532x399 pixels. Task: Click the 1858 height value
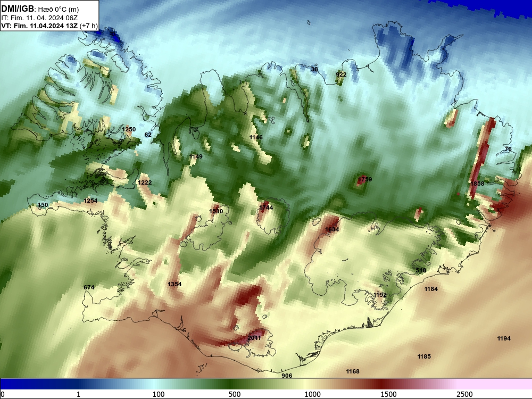click(477, 183)
